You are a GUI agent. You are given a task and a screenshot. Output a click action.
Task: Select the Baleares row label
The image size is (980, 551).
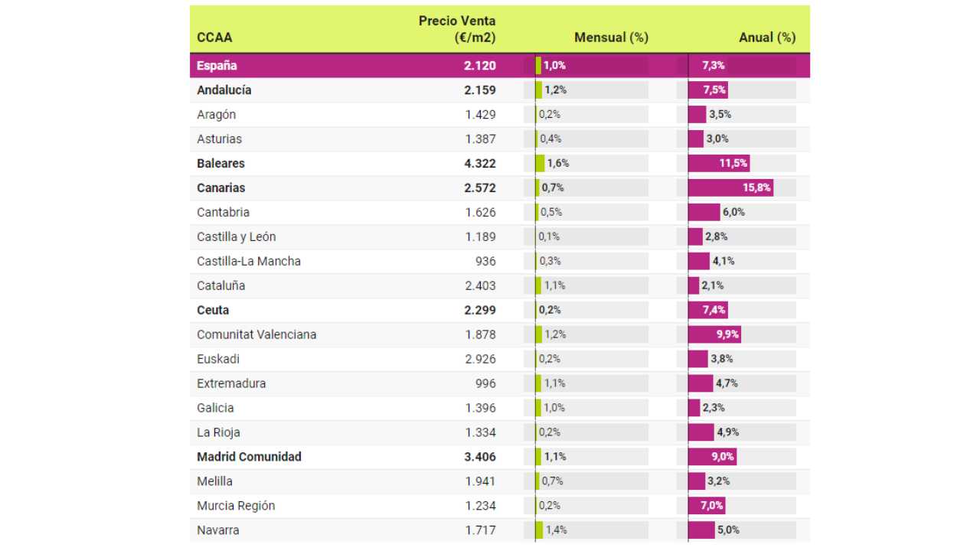(x=220, y=164)
